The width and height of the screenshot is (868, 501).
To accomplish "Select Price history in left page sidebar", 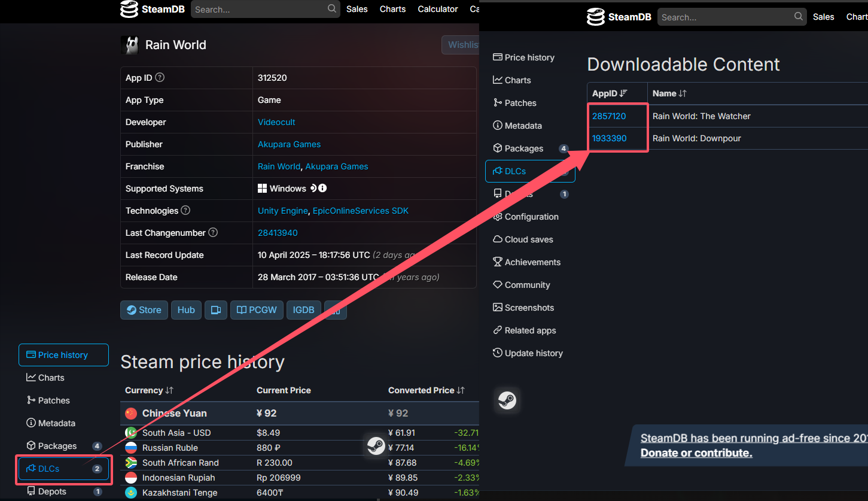I will 63,355.
